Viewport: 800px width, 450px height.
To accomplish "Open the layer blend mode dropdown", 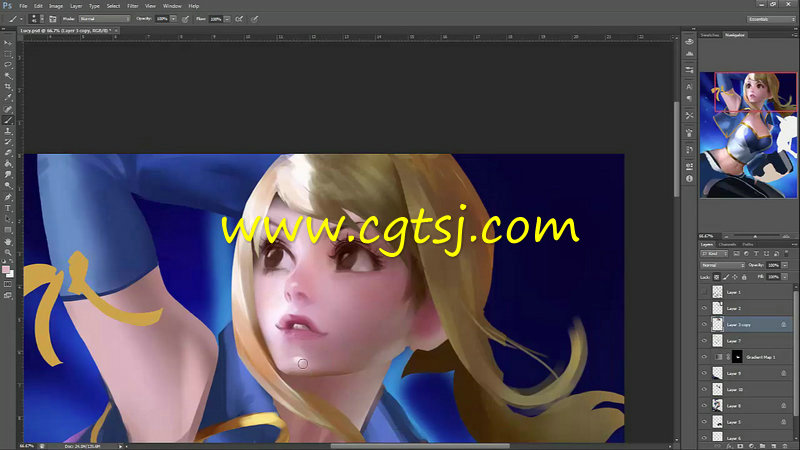I will 722,265.
